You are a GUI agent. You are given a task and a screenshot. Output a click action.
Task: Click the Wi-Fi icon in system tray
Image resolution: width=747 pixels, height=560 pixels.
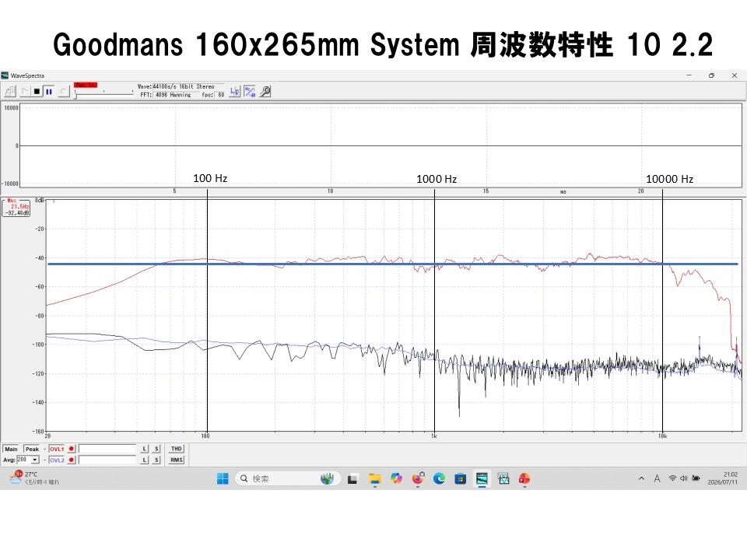(x=672, y=478)
